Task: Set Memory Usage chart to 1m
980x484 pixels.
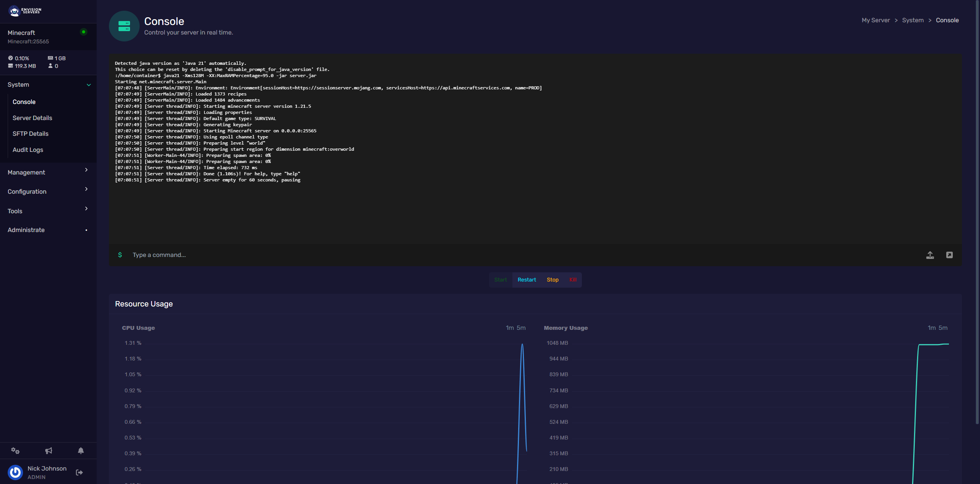Action: coord(931,328)
